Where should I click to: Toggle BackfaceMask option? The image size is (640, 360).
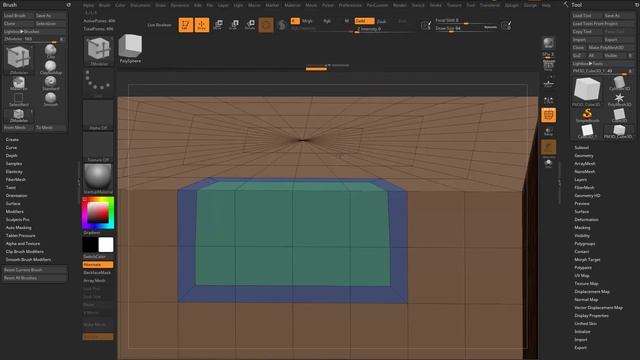point(98,273)
